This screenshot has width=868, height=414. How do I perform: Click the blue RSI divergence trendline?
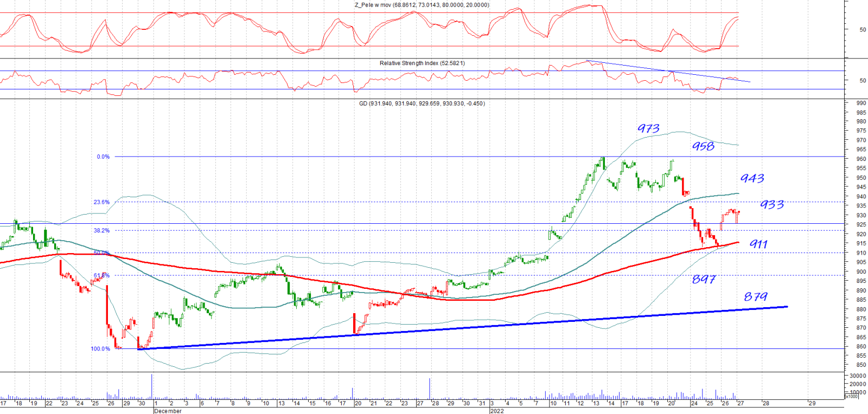click(667, 71)
